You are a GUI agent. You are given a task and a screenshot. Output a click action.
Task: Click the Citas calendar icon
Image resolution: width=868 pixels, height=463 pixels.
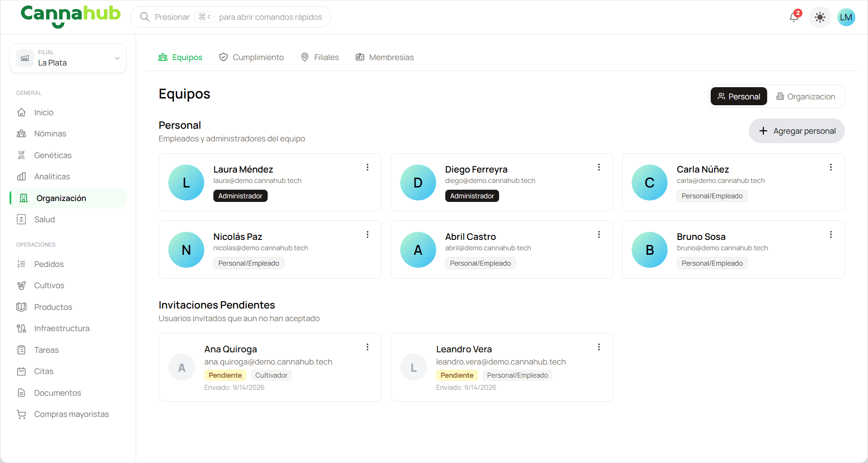(21, 371)
